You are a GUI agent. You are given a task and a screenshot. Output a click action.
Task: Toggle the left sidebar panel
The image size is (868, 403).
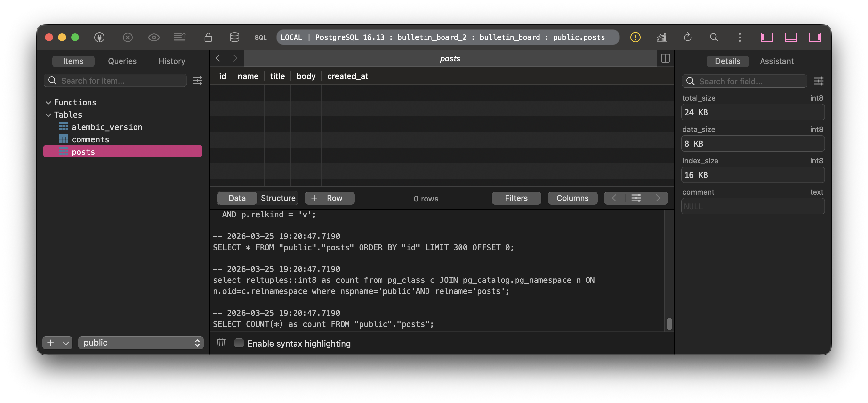(x=766, y=37)
